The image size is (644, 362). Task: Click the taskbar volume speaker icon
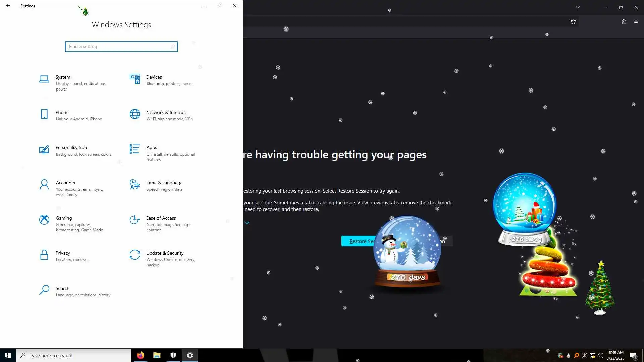coord(601,355)
